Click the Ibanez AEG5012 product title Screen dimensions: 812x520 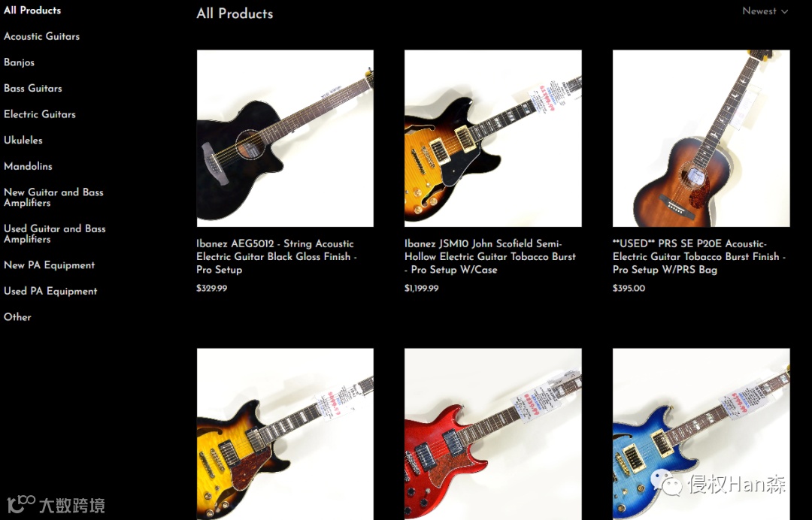[277, 257]
